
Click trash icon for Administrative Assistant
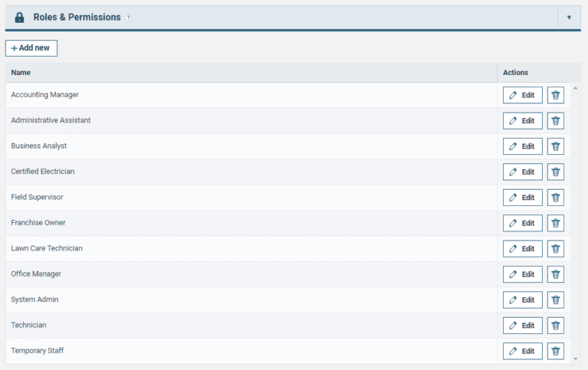click(x=556, y=120)
